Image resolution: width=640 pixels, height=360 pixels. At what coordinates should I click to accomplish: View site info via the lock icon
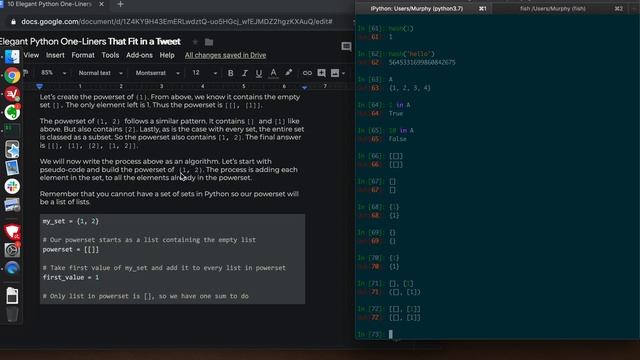[x=13, y=22]
